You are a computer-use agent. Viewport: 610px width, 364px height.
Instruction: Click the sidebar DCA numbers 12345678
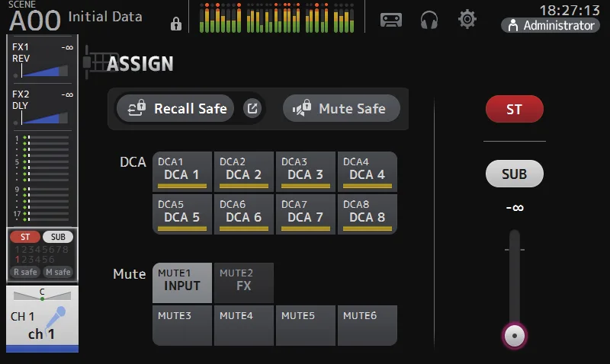pyautogui.click(x=42, y=250)
